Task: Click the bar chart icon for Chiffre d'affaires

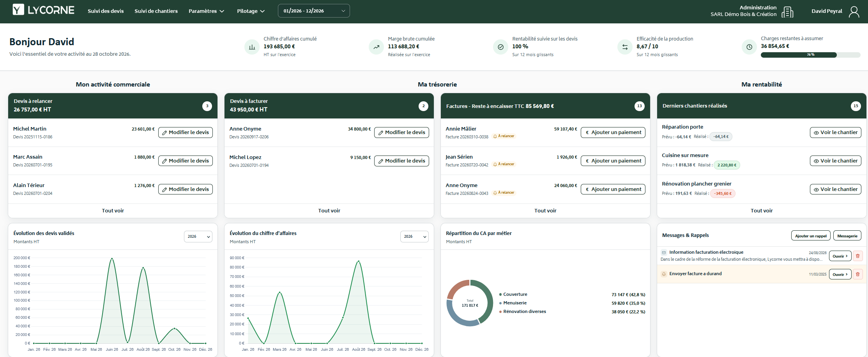Action: 252,47
